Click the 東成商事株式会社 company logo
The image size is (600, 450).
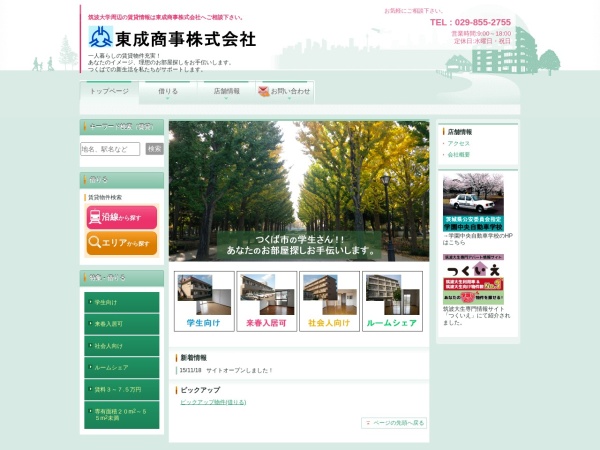(x=172, y=38)
